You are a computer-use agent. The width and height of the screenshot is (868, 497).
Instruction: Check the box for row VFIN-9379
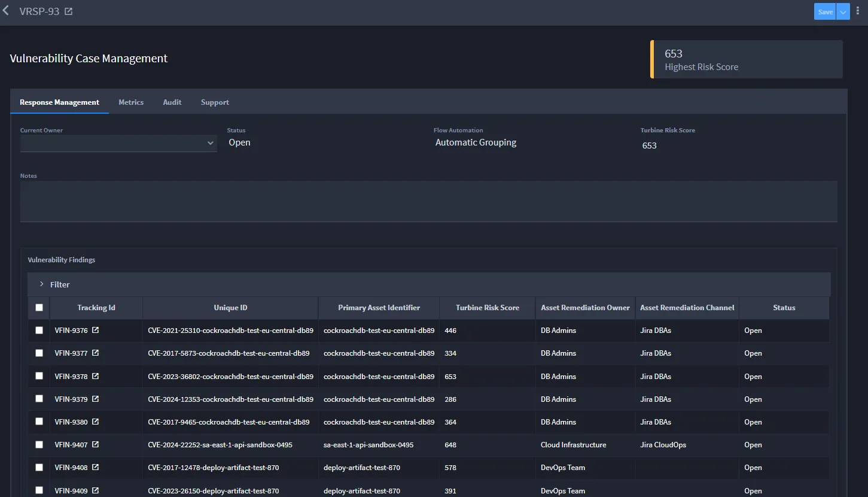[39, 399]
